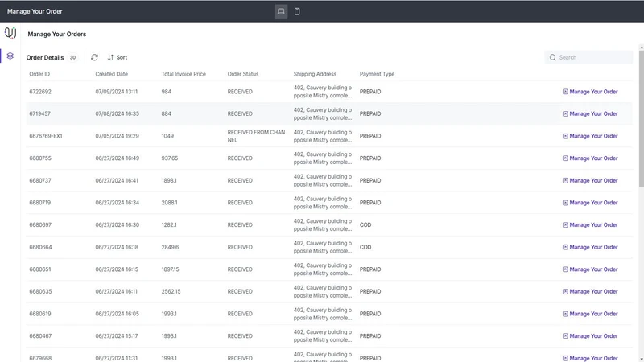Click the search magnifier icon
Image resolution: width=644 pixels, height=362 pixels.
(553, 57)
